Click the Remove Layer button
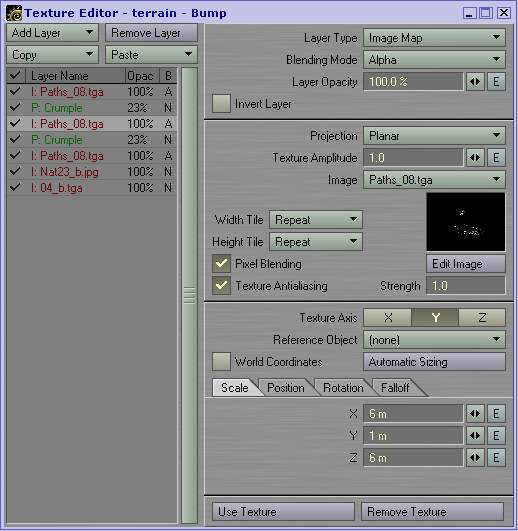Image resolution: width=518 pixels, height=531 pixels. [x=151, y=33]
